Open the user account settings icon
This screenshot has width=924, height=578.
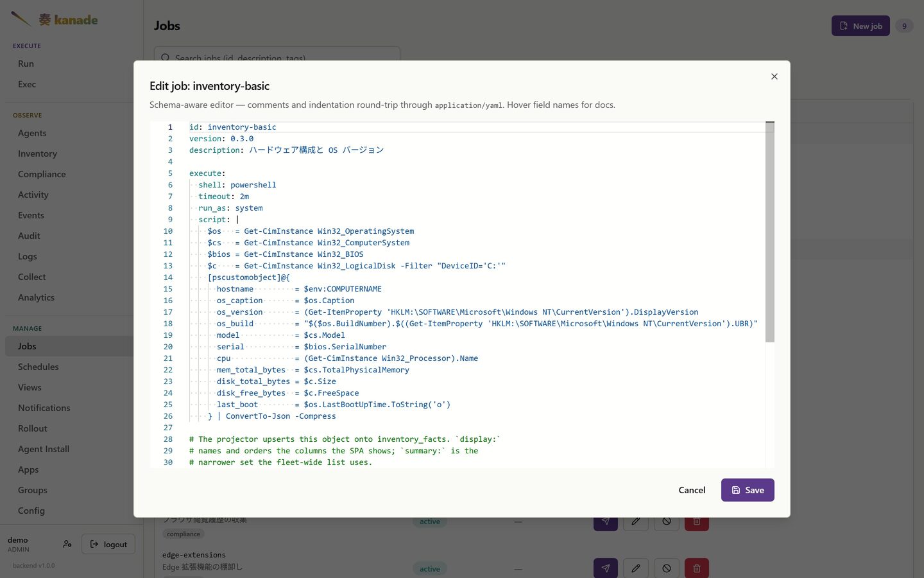tap(67, 544)
